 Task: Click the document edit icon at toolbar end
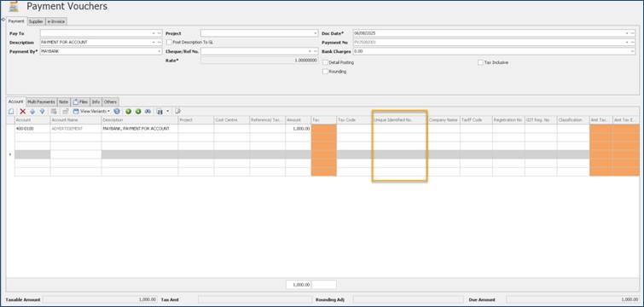177,111
